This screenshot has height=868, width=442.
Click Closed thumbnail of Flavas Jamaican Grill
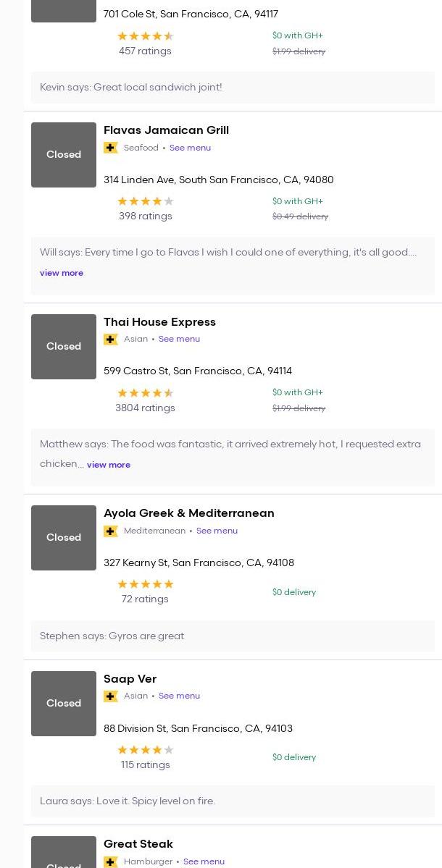(x=64, y=155)
